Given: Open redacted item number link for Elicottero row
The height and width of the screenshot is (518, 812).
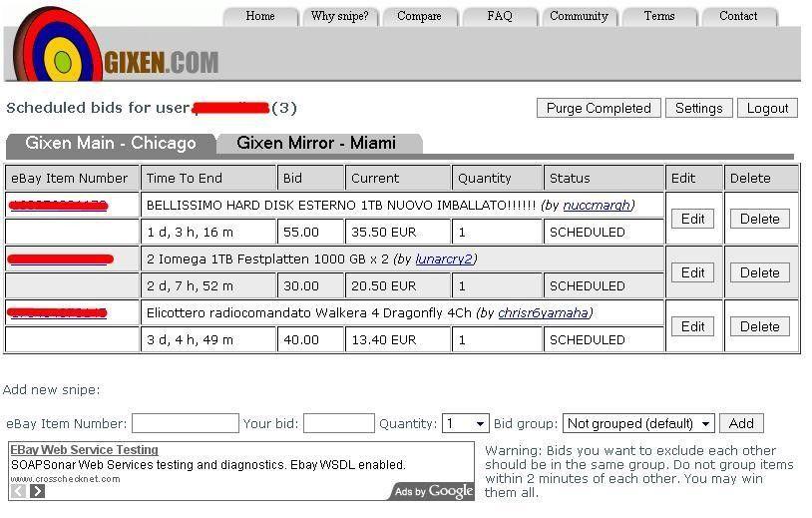Looking at the screenshot, I should [x=57, y=312].
